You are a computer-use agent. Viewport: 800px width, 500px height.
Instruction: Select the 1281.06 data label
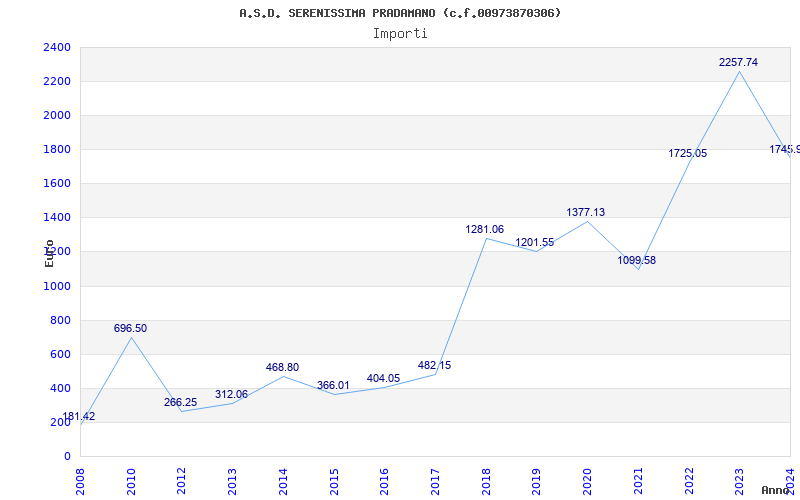click(x=484, y=229)
